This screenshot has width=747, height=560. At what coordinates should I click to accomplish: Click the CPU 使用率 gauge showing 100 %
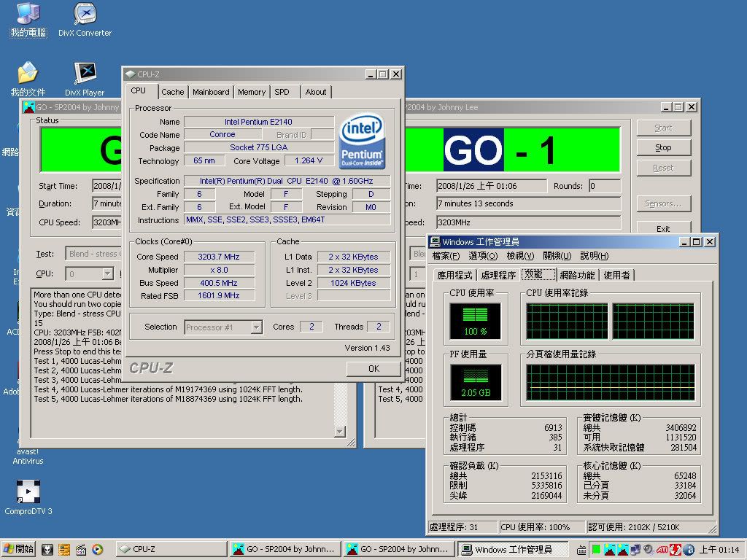[475, 322]
